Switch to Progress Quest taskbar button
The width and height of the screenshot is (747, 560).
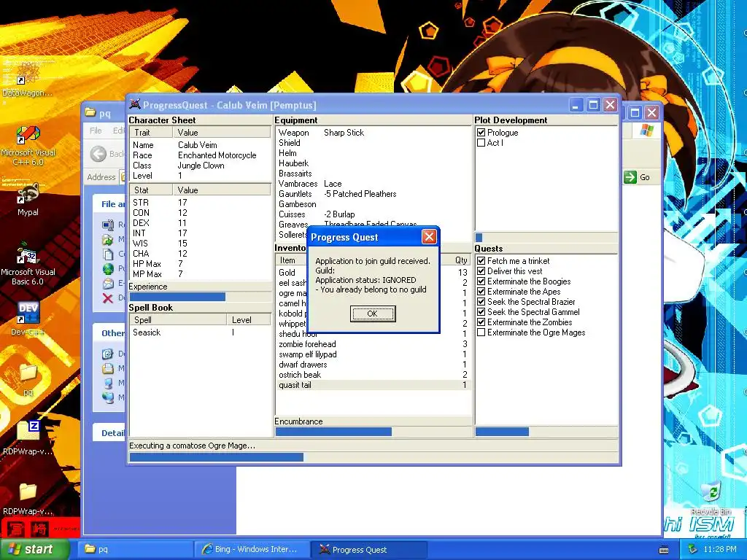369,550
